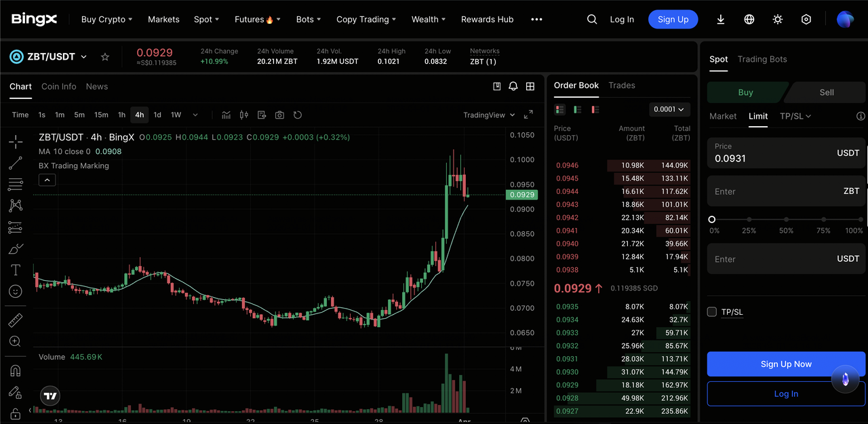Switch to the Trades tab
The width and height of the screenshot is (868, 424).
[622, 85]
